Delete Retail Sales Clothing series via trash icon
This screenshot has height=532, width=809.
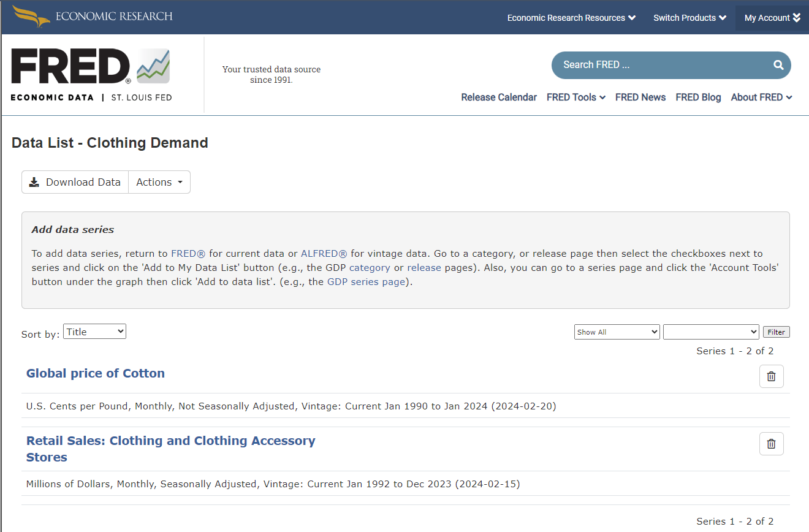pyautogui.click(x=771, y=444)
